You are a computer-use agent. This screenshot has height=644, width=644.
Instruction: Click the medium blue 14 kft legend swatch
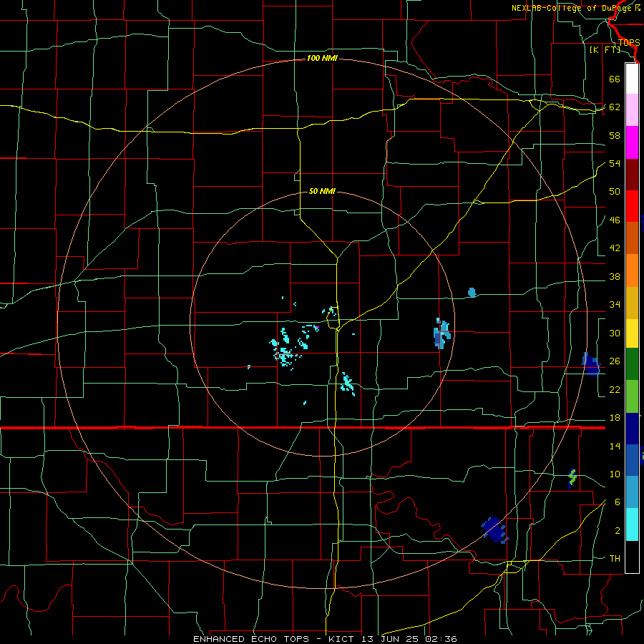(632, 460)
